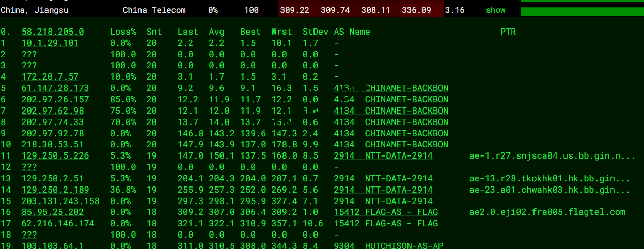This screenshot has width=644, height=249.
Task: Open hop 14 address 129.250.2.189
Action: click(x=55, y=190)
